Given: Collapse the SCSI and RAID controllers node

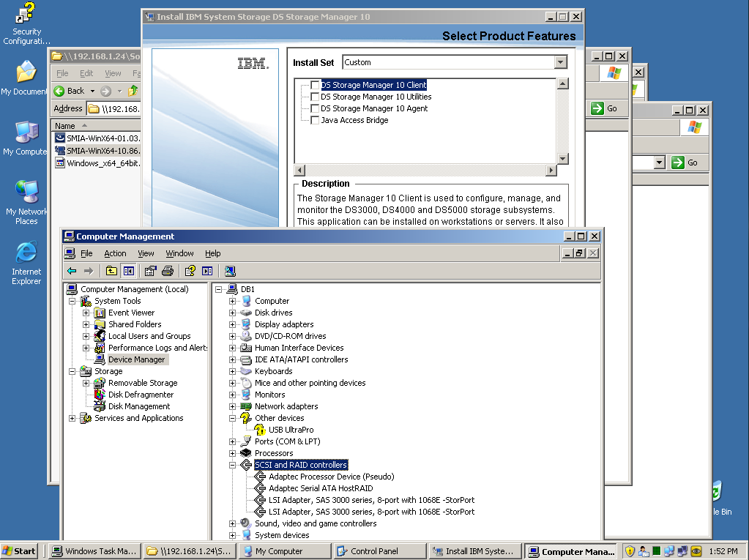Looking at the screenshot, I should (x=233, y=465).
